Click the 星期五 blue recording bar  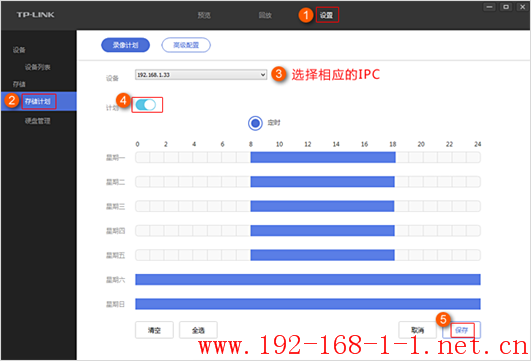point(322,255)
